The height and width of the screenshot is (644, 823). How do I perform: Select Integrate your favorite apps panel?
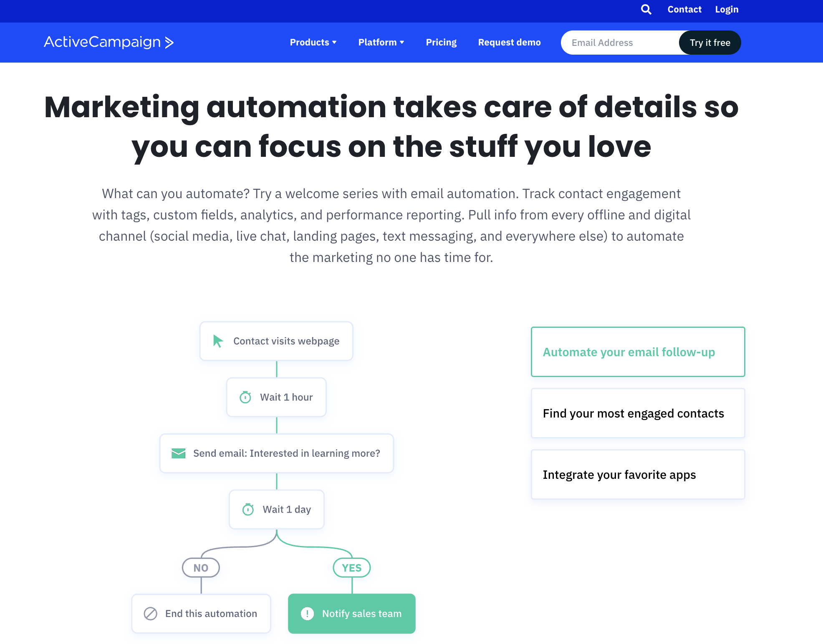(638, 475)
